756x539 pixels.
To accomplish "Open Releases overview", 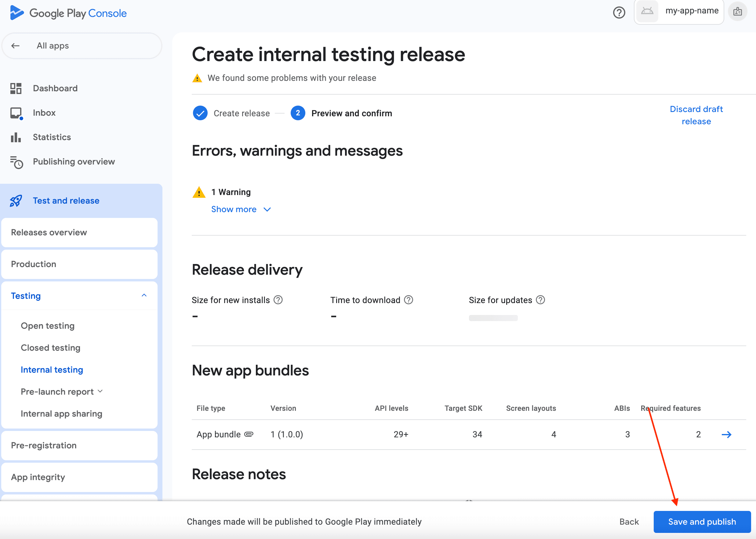I will click(79, 232).
